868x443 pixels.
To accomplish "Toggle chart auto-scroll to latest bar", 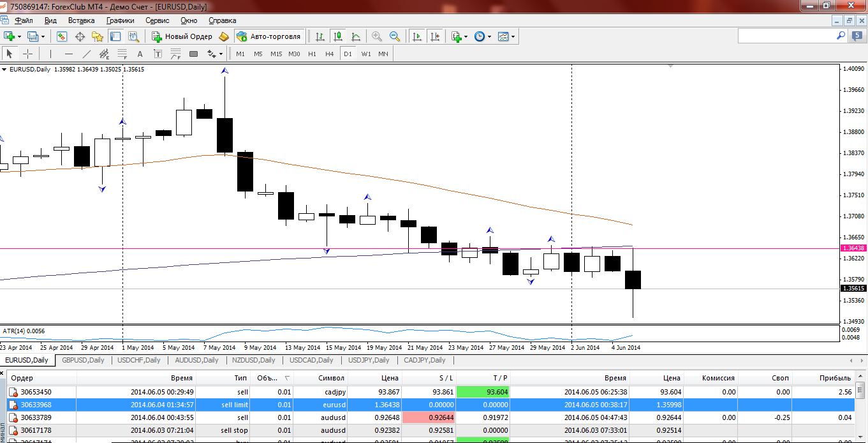I will point(417,36).
